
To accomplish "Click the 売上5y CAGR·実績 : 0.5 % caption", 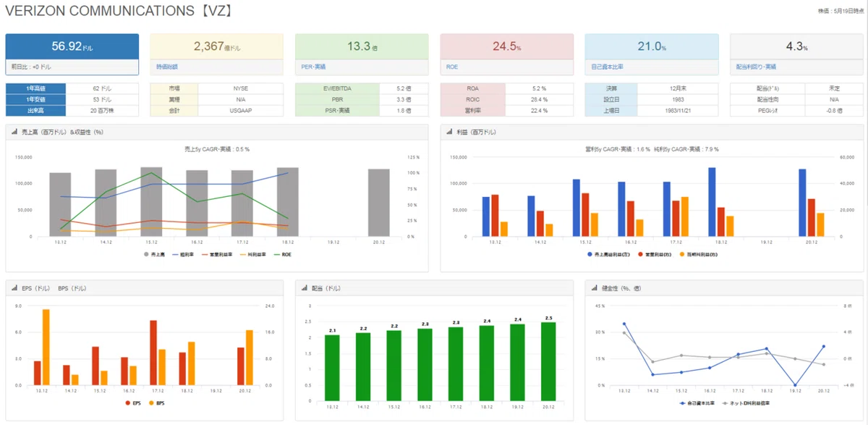I will click(217, 149).
